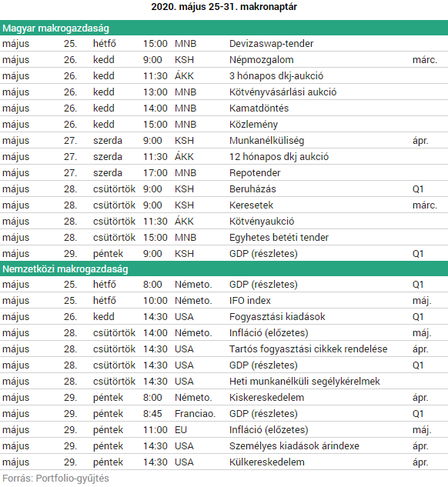This screenshot has height=487, width=448.
Task: Click the Kötvényvásárlási aukció row
Action: click(224, 92)
